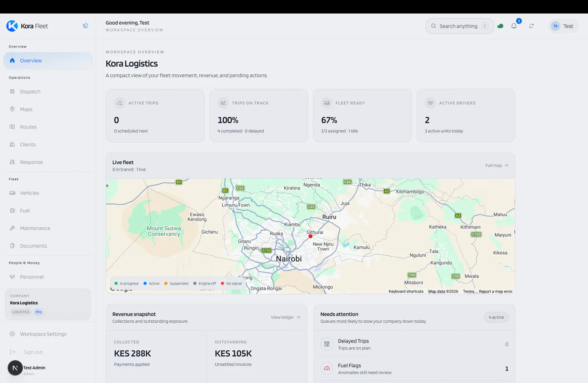Viewport: 588px width, 383px height.
Task: Click the Active Drivers people icon
Action: tap(430, 103)
